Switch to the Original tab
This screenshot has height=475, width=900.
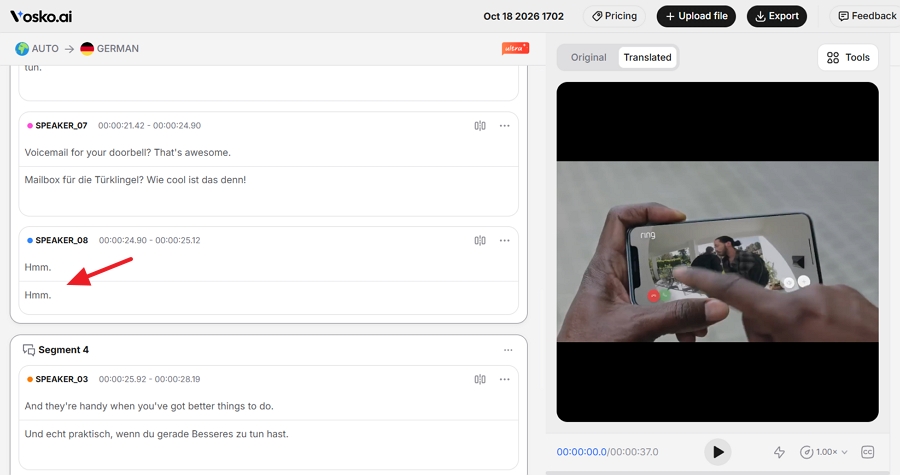click(x=588, y=57)
